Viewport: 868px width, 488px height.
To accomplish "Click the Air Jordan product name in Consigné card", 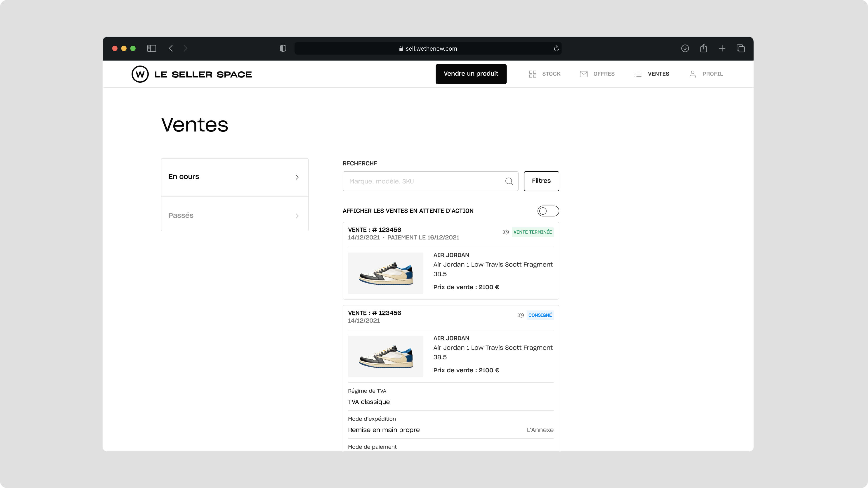I will point(493,348).
